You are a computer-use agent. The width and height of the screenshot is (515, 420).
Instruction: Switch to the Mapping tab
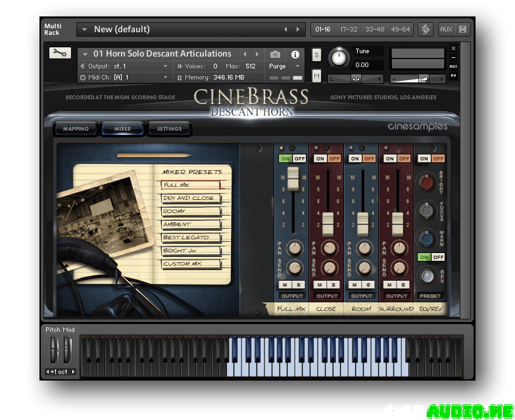point(76,129)
